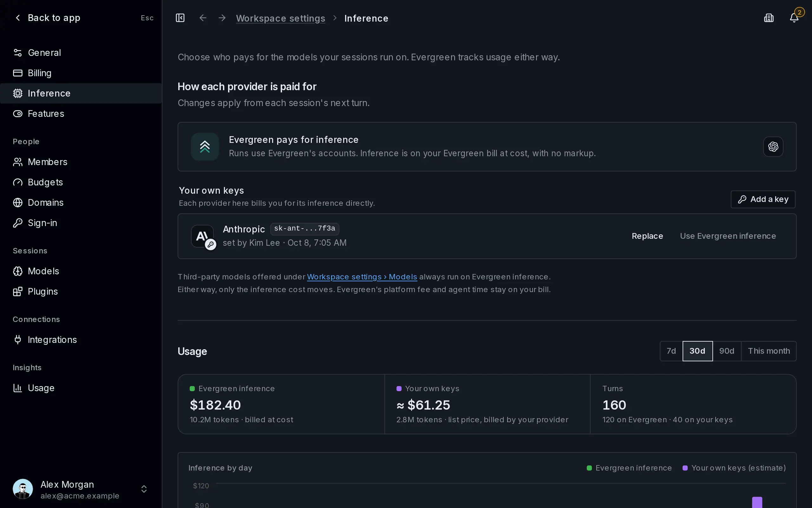Click the 160 turns value
The height and width of the screenshot is (508, 812).
coord(614,405)
